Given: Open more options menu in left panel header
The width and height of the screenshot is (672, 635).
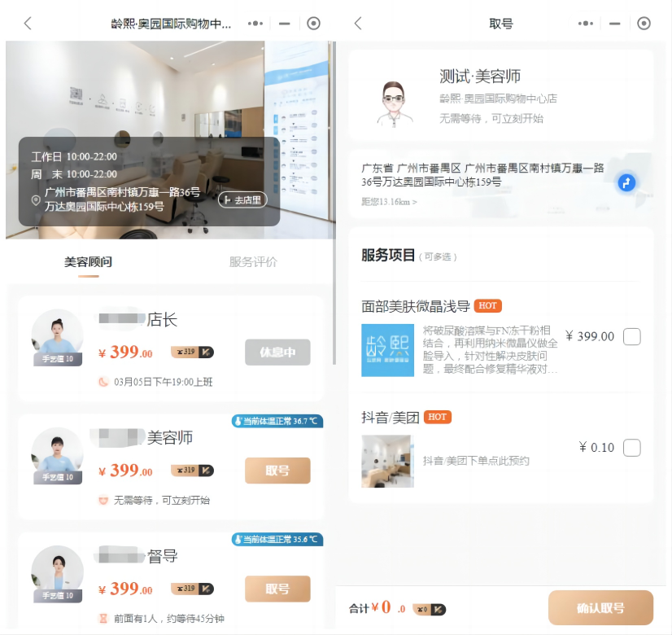Looking at the screenshot, I should tap(255, 24).
